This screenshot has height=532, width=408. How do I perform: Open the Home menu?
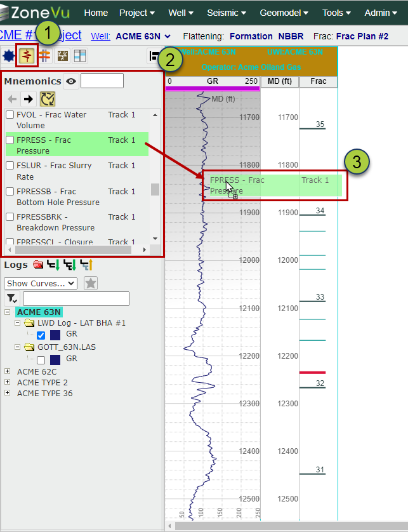tap(96, 13)
